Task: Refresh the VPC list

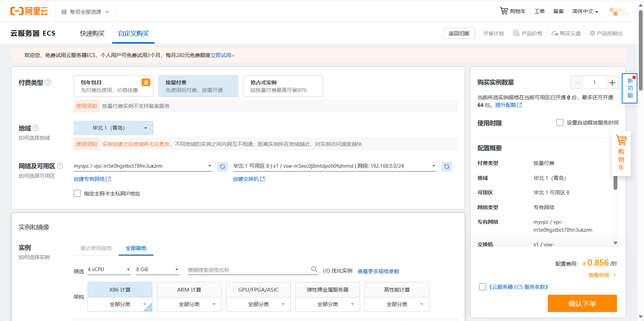Action: (x=223, y=166)
